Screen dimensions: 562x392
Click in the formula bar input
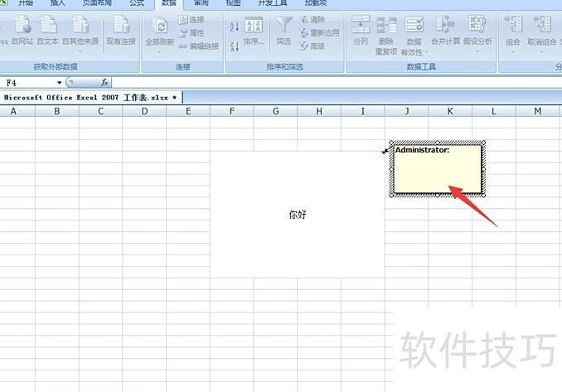coord(337,82)
